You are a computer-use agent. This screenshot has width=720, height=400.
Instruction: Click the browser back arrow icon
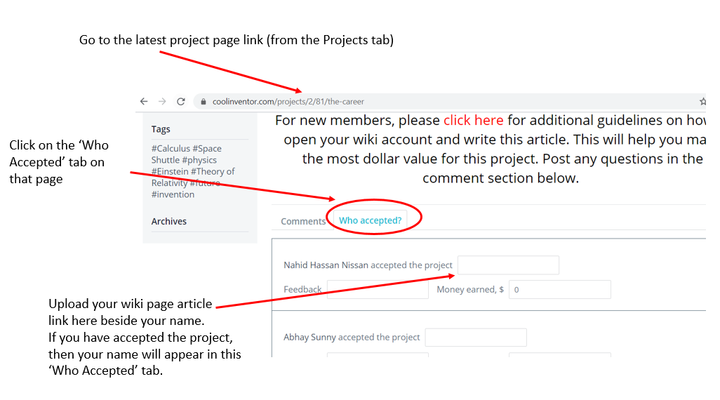pos(144,101)
